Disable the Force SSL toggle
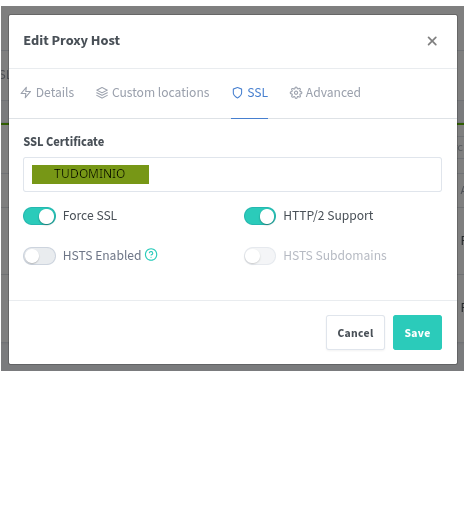 click(39, 216)
